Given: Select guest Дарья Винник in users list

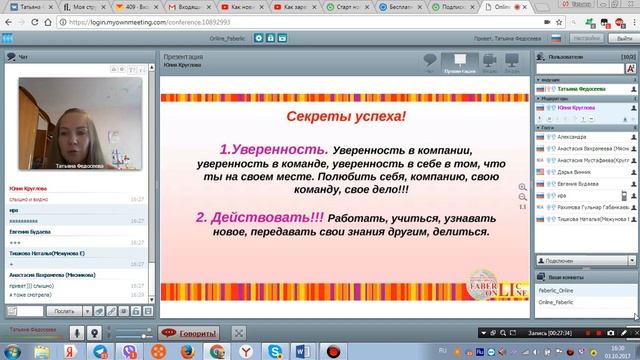Looking at the screenshot, I should coord(586,172).
